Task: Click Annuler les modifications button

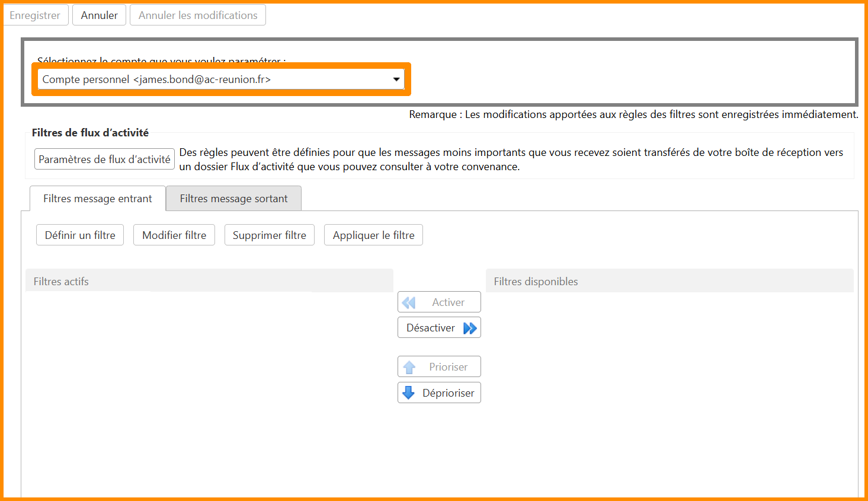Action: (x=198, y=15)
